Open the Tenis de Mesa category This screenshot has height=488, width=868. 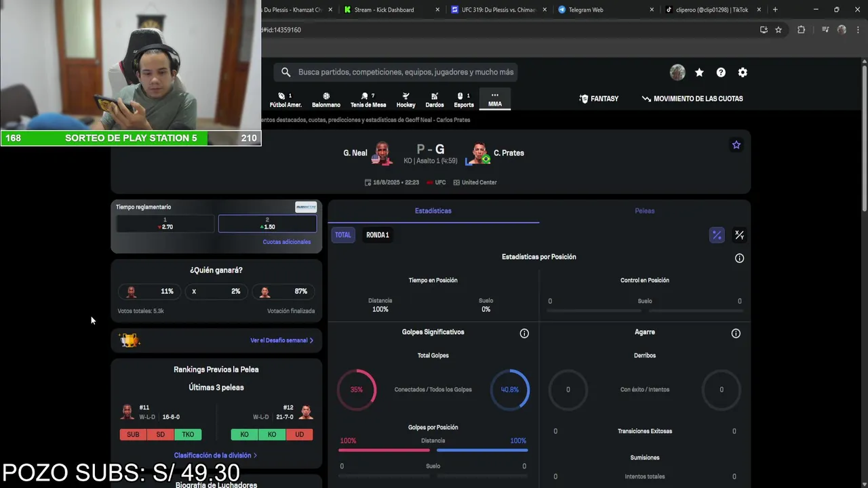point(368,100)
